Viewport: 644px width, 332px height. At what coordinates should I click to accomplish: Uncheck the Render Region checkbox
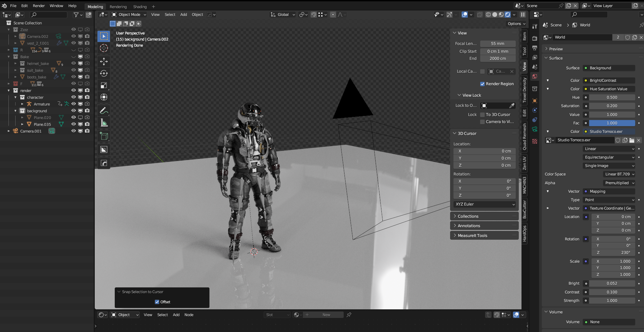(482, 84)
